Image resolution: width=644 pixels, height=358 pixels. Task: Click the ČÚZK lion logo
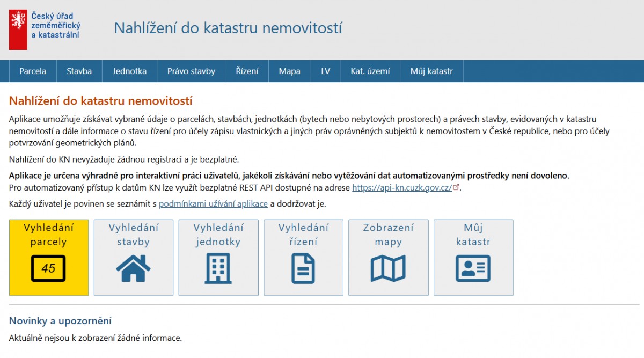point(18,30)
